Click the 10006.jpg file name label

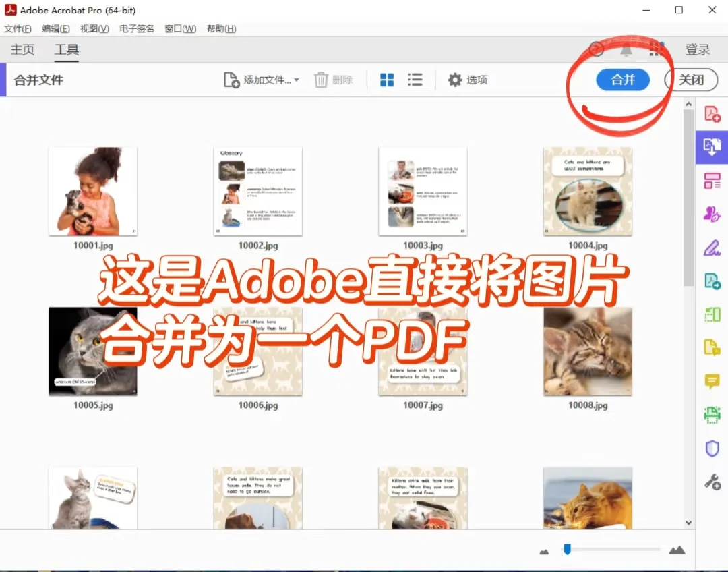click(257, 405)
